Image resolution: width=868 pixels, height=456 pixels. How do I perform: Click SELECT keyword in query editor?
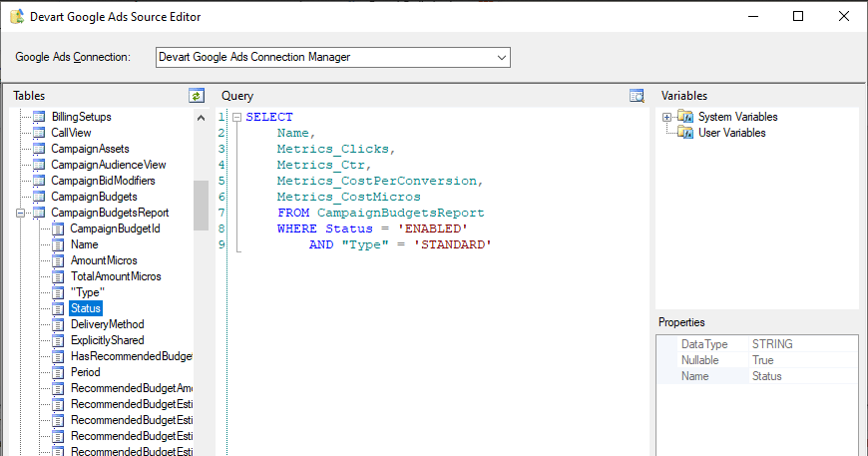tap(269, 117)
